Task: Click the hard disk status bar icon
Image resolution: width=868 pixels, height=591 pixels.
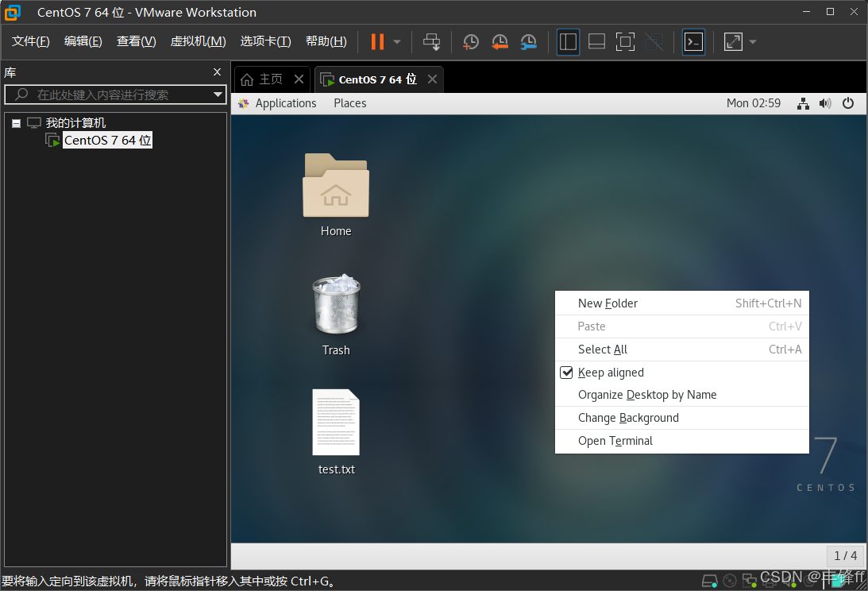Action: pos(710,581)
